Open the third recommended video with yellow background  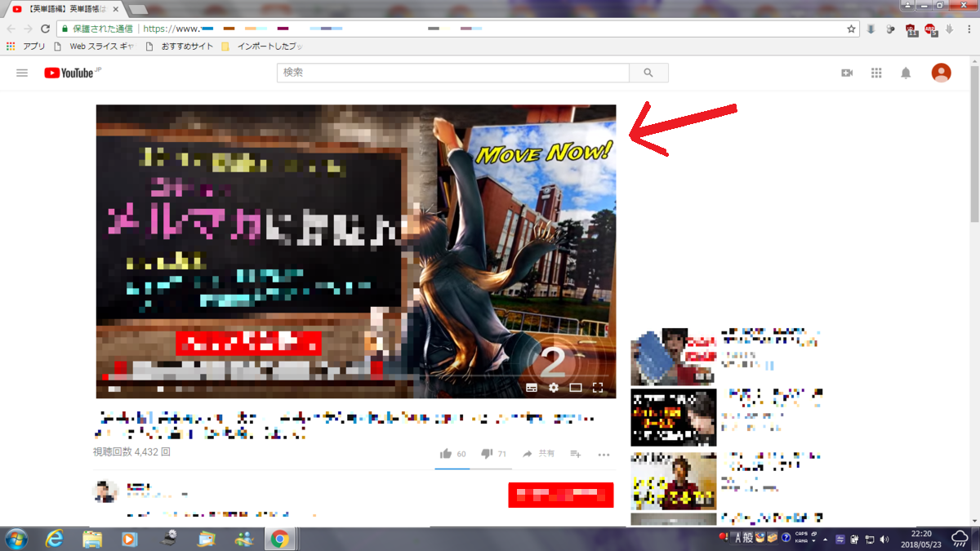tap(674, 480)
